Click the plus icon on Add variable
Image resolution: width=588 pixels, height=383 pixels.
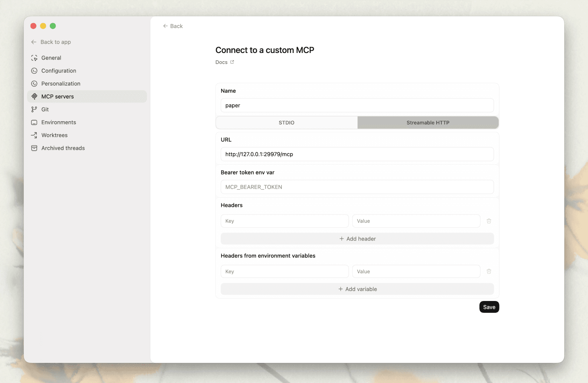[x=341, y=289]
